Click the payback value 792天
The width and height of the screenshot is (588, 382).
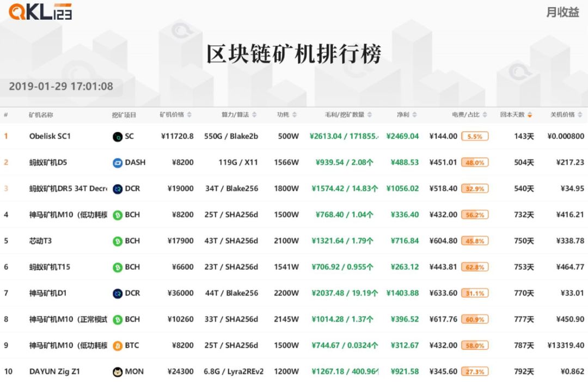tap(524, 372)
